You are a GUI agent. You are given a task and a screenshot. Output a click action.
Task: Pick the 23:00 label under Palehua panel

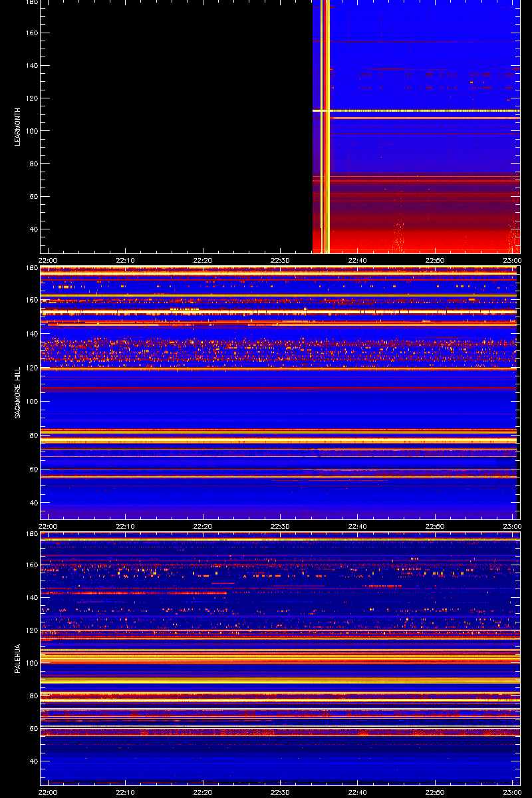click(x=512, y=792)
